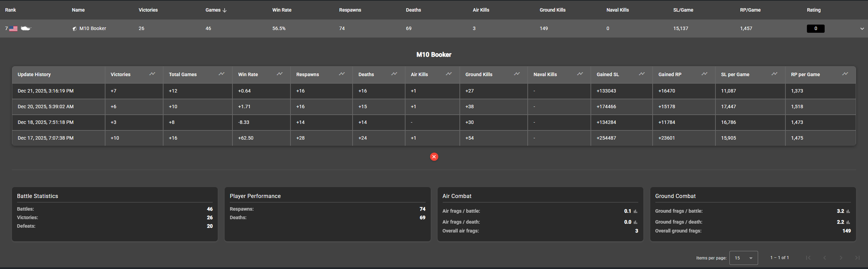Open the Items per page dropdown
This screenshot has height=269, width=868.
pos(743,258)
